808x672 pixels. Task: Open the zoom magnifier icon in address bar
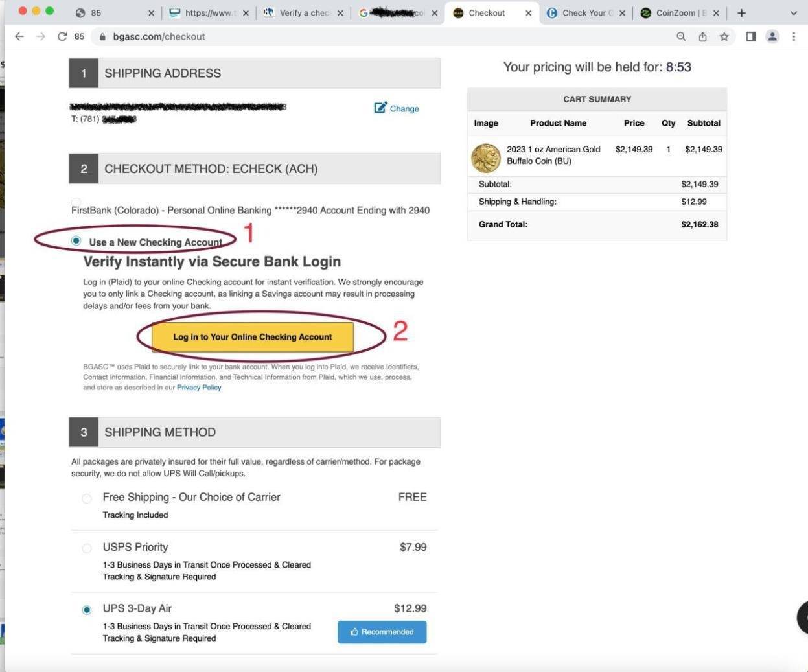point(681,36)
